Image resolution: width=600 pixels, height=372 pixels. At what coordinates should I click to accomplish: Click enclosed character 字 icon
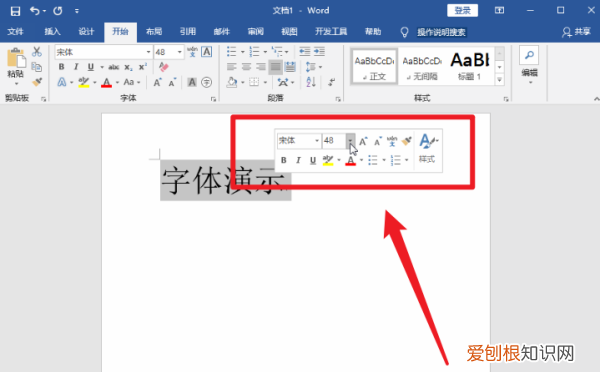tap(207, 82)
